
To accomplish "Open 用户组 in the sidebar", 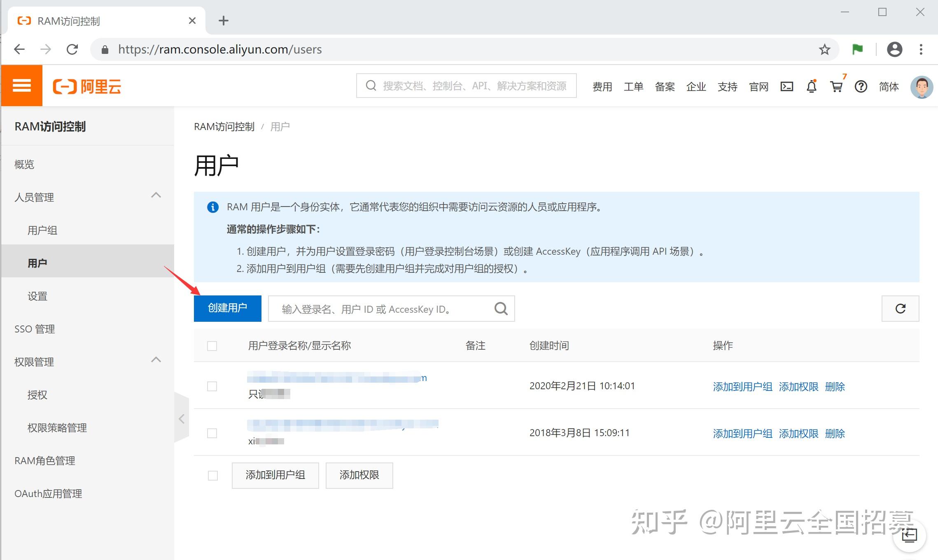I will [42, 230].
